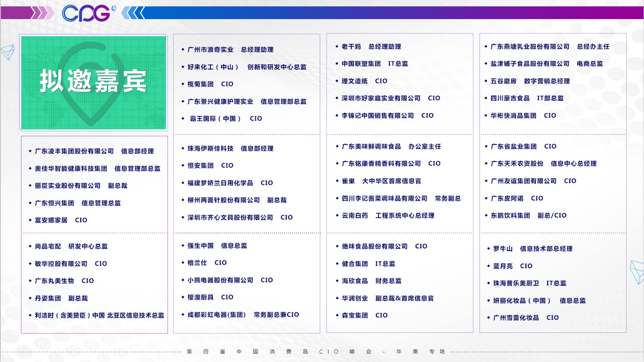Click the row 云南白药 工程系统中心总经理
This screenshot has width=644, height=362.
pyautogui.click(x=385, y=215)
